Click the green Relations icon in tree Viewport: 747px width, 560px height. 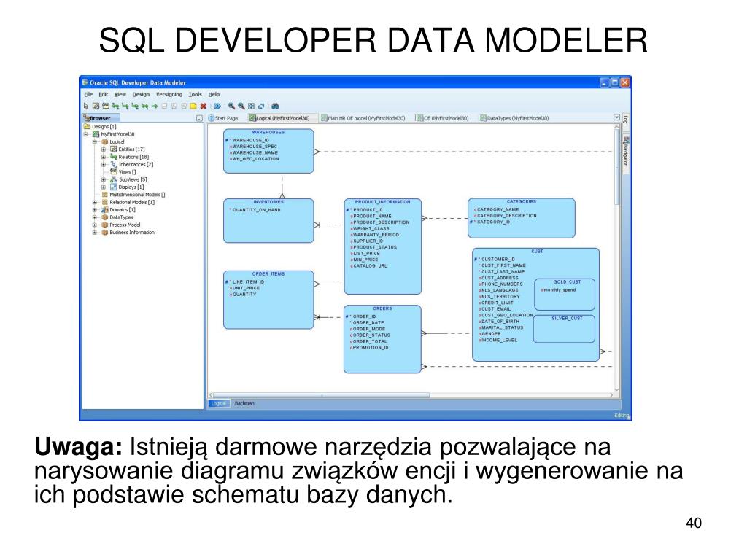(x=113, y=157)
